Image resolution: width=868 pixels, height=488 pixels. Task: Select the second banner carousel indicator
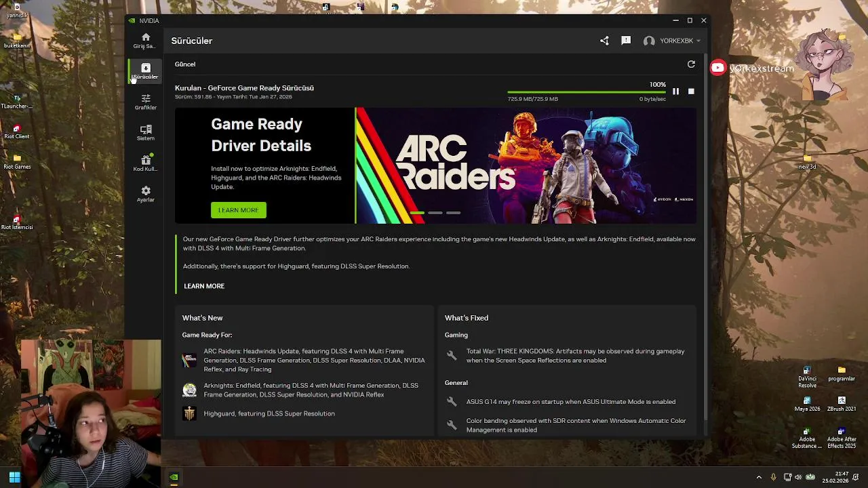435,213
